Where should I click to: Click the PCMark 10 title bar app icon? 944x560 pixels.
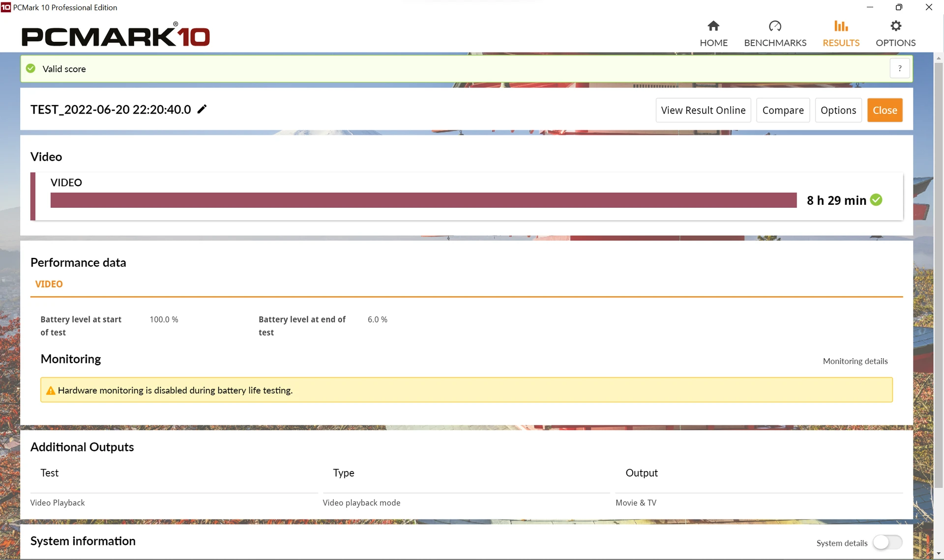point(6,7)
